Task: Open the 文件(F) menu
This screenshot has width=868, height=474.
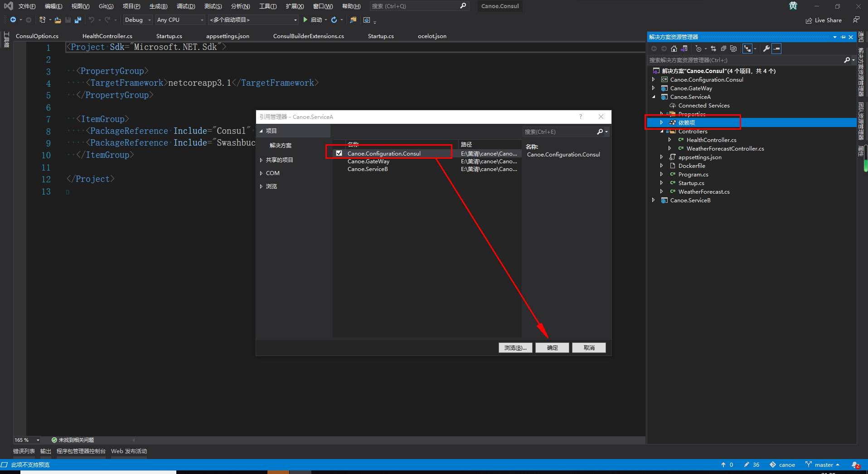Action: pyautogui.click(x=27, y=6)
